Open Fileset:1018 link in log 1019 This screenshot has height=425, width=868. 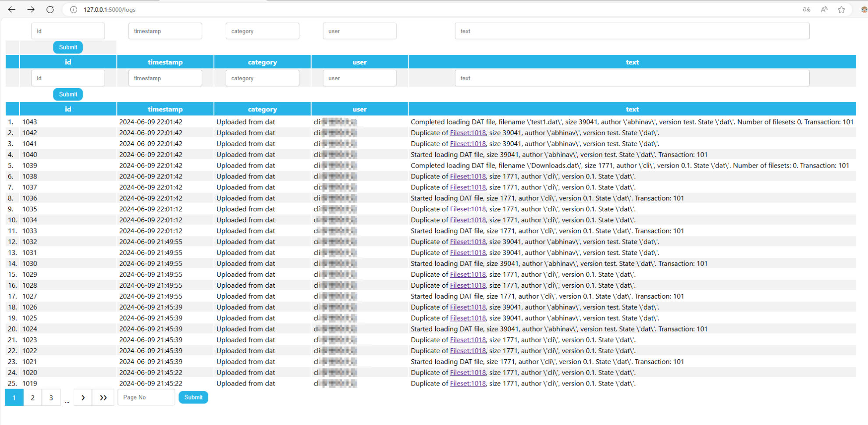pyautogui.click(x=467, y=383)
